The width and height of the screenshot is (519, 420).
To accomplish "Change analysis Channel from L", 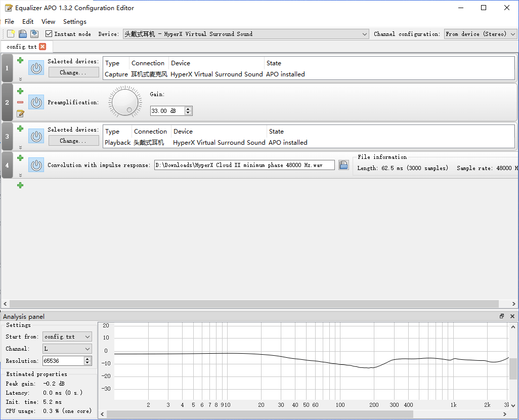I will [67, 349].
